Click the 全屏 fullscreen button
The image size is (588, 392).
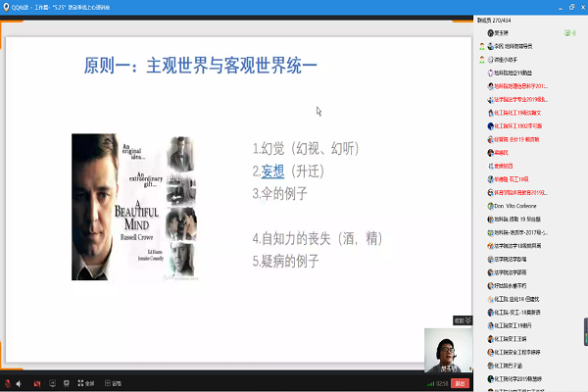[84, 382]
